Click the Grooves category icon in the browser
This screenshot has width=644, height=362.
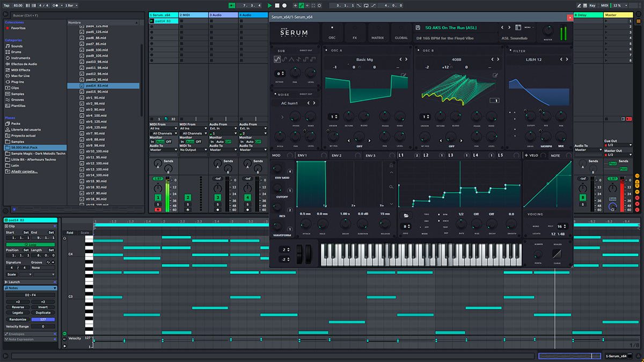[7, 100]
